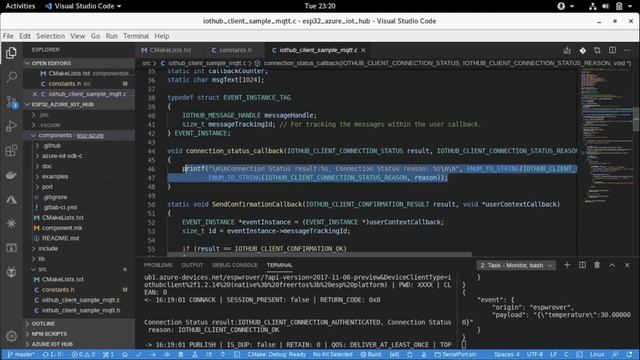Click the master branch indicator in status bar
The height and width of the screenshot is (360, 640).
21,354
